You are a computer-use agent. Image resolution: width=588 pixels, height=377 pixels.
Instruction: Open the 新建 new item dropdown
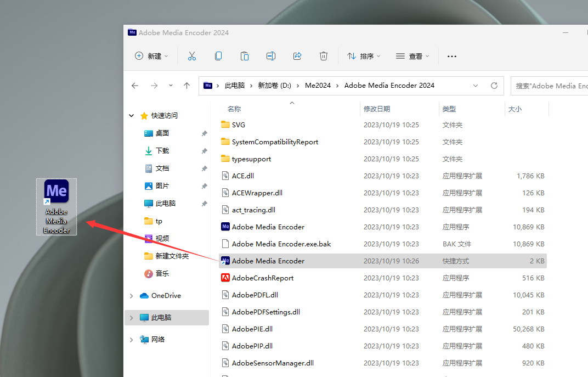(151, 57)
